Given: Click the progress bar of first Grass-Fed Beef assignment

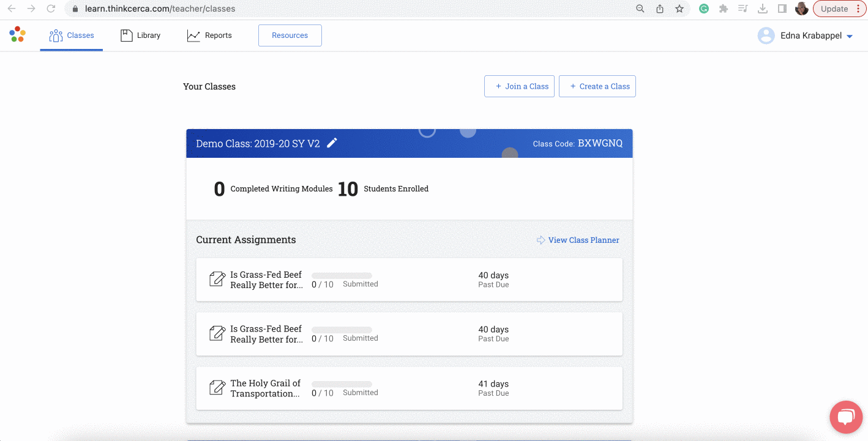Looking at the screenshot, I should [x=342, y=275].
